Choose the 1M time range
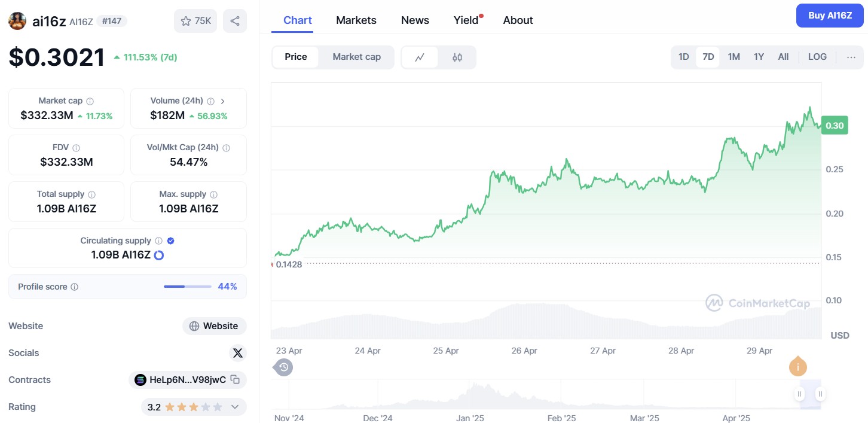Viewport: 868px width, 423px height. (x=733, y=57)
